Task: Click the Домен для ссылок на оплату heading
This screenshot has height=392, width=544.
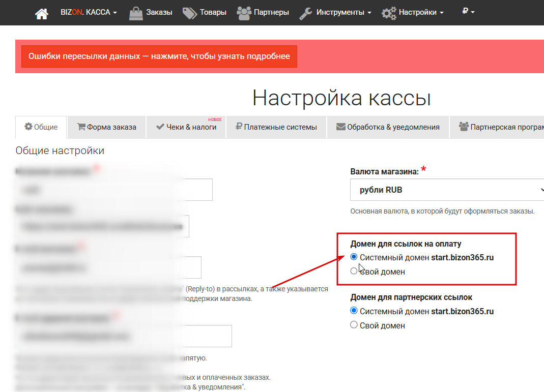Action: click(406, 244)
